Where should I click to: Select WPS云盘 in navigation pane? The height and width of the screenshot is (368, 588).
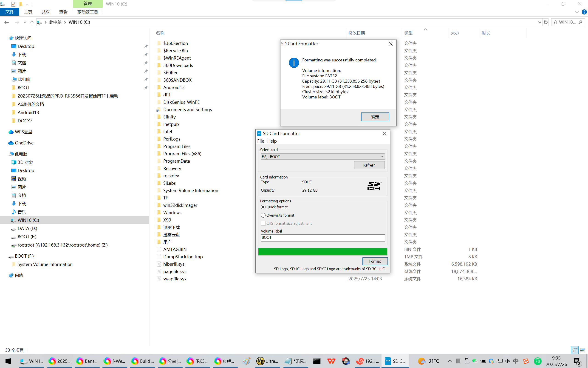click(x=23, y=132)
